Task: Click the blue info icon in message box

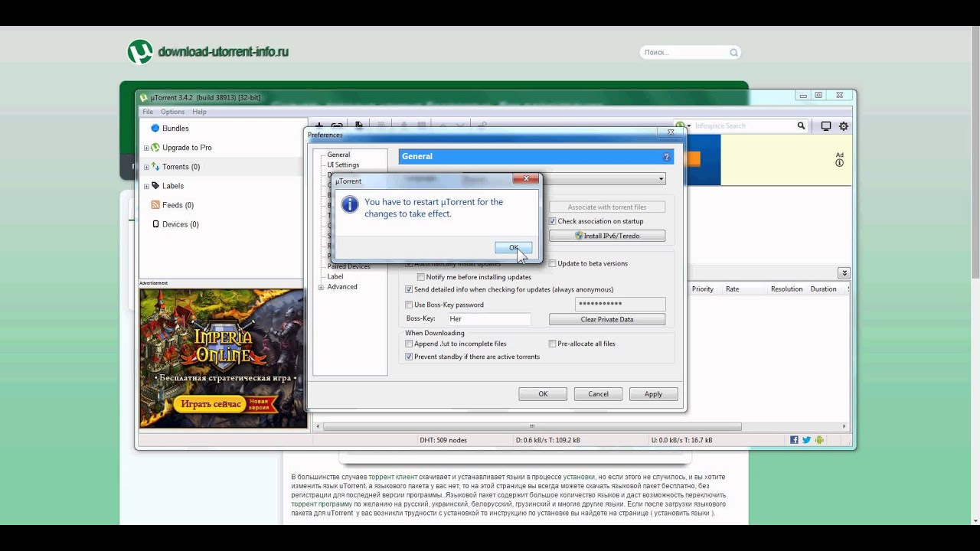Action: point(349,204)
